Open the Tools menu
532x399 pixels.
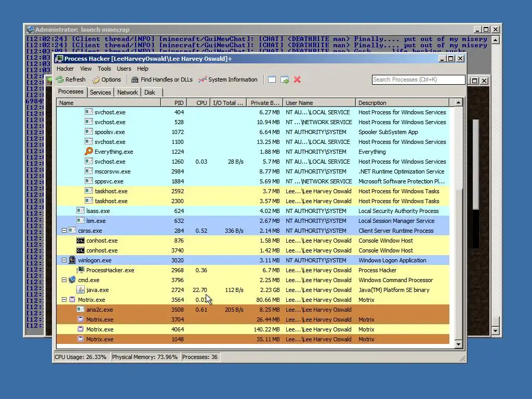[x=104, y=69]
